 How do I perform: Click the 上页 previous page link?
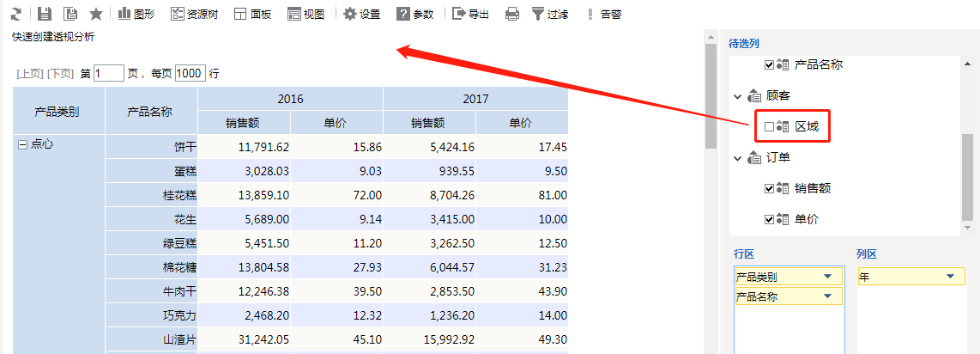tap(30, 74)
